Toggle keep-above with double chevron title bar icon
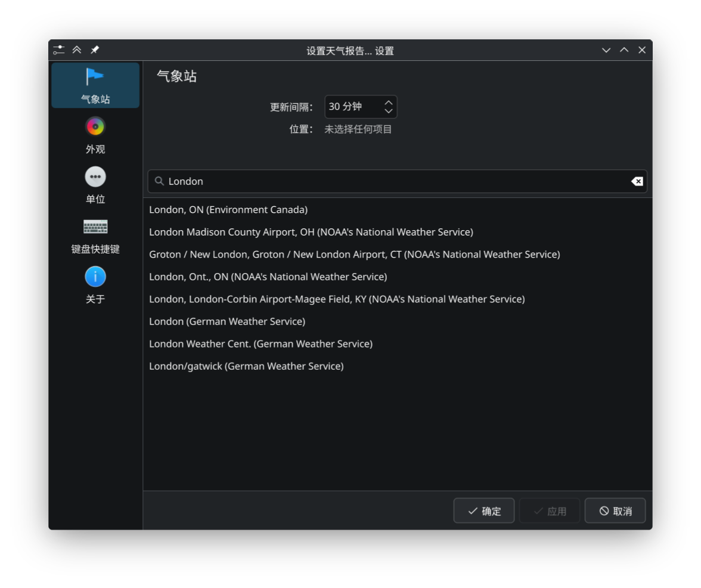Image resolution: width=701 pixels, height=588 pixels. pyautogui.click(x=77, y=50)
